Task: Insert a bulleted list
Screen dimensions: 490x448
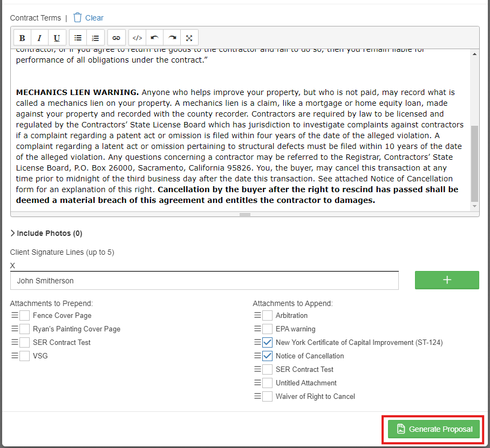Action: pyautogui.click(x=78, y=38)
